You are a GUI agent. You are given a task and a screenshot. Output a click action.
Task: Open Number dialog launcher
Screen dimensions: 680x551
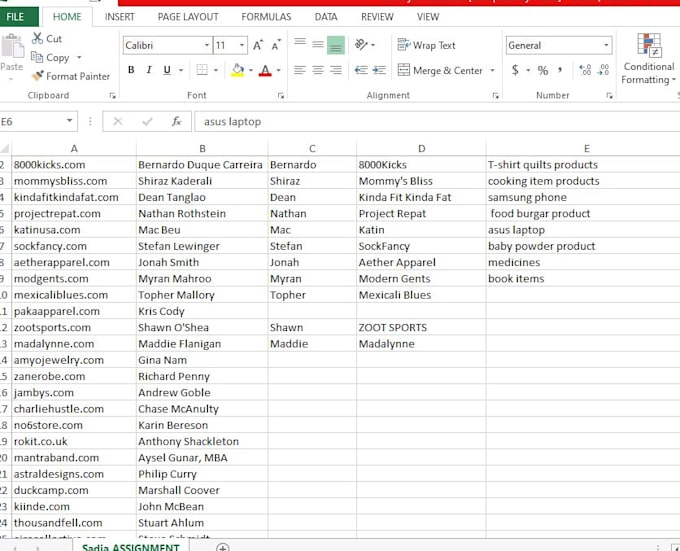click(x=609, y=95)
